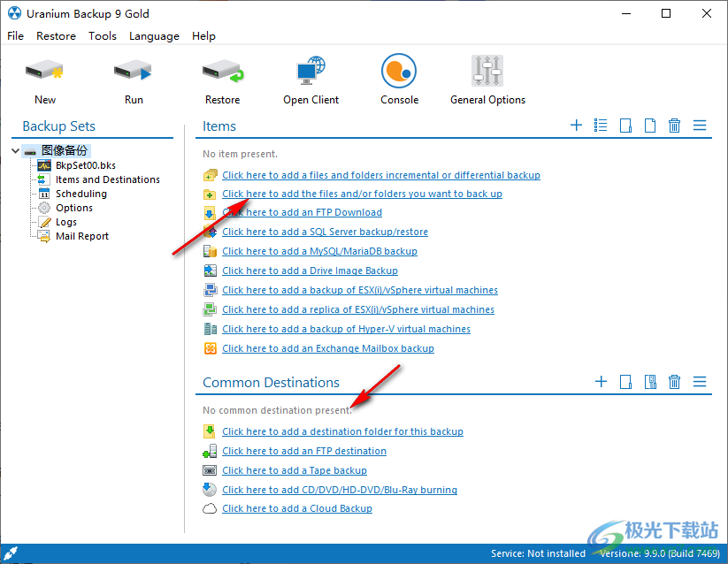Select Mail Report in the tree
Viewport: 728px width, 564px height.
pyautogui.click(x=81, y=236)
